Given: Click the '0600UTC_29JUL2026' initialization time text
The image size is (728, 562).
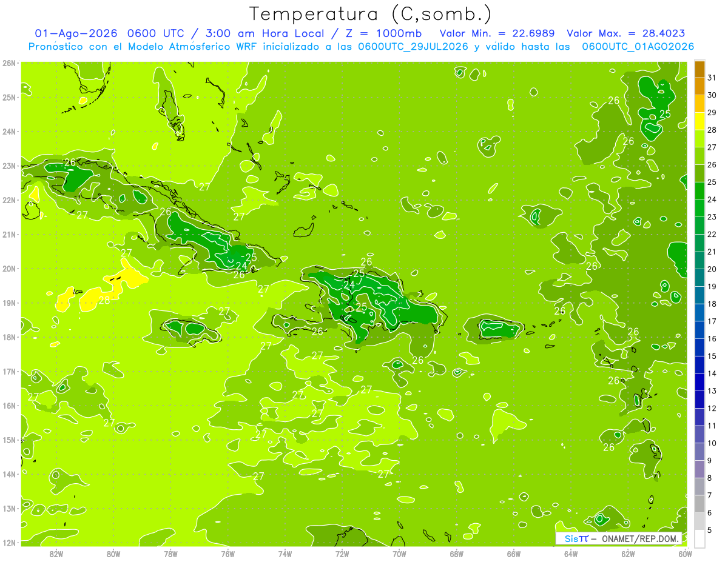Looking at the screenshot, I should click(413, 47).
